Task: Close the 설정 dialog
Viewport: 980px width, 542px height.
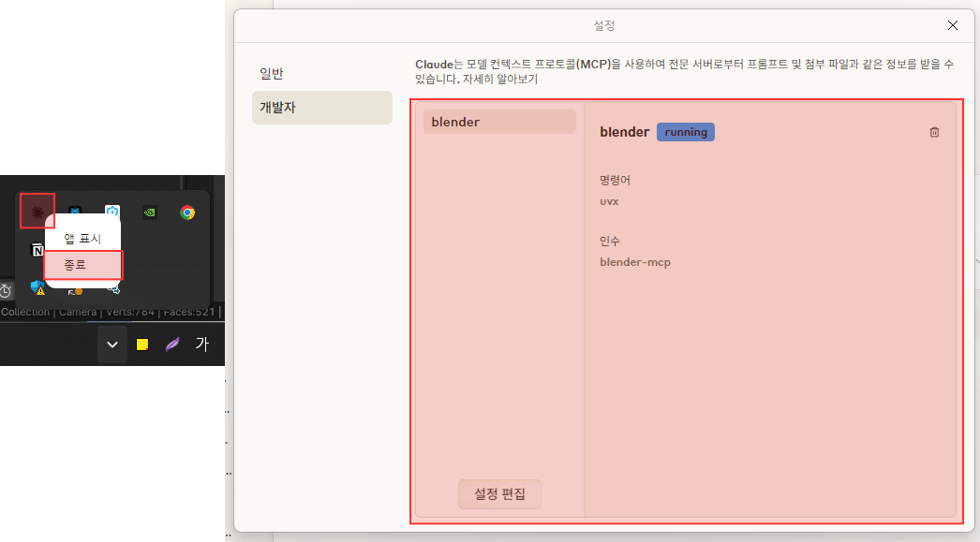Action: (953, 25)
